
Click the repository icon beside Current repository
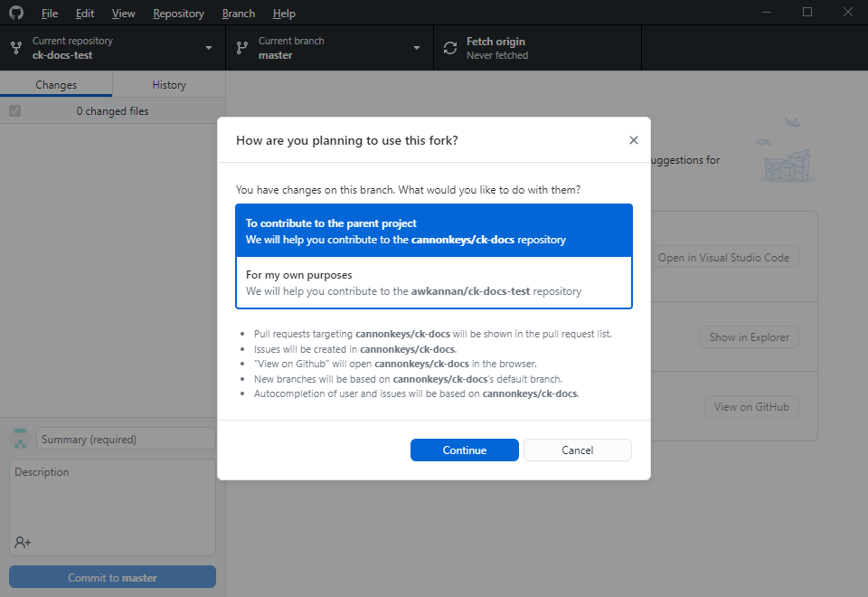(x=16, y=48)
